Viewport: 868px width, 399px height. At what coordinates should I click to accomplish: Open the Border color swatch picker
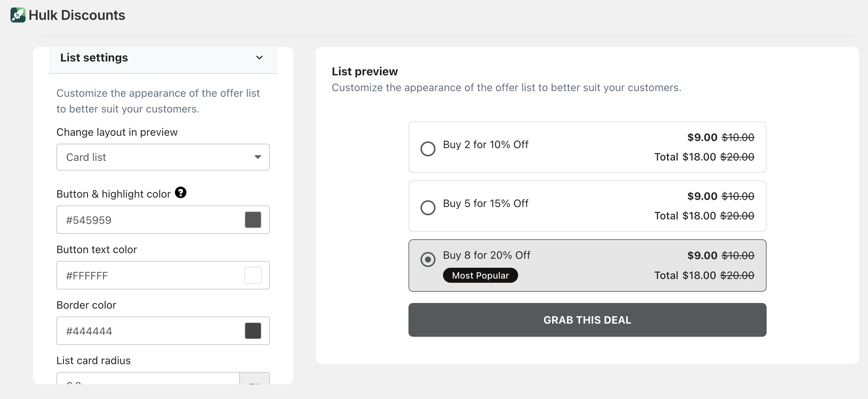(x=253, y=331)
